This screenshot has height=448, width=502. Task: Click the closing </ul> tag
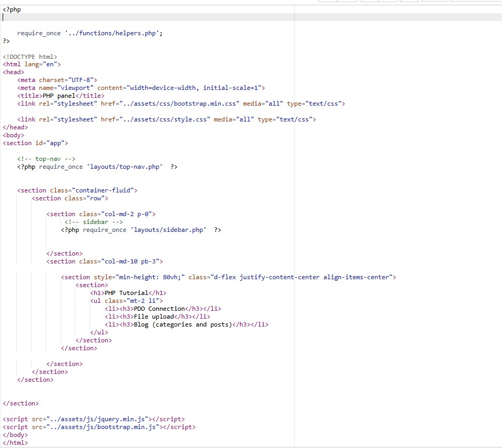pyautogui.click(x=99, y=332)
